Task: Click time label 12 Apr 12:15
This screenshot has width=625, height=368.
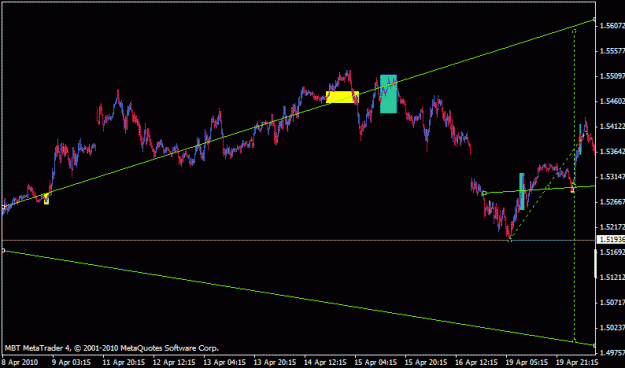Action: click(175, 362)
